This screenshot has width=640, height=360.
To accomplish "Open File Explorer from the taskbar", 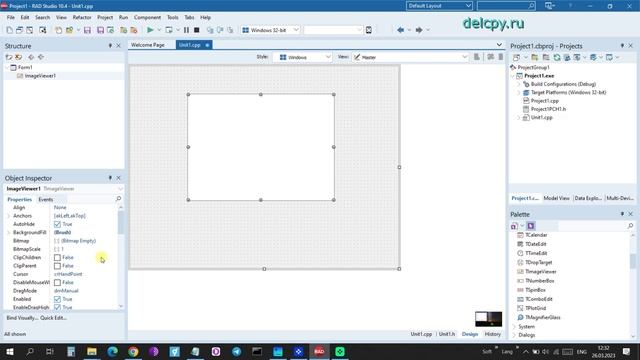I will pyautogui.click(x=92, y=351).
